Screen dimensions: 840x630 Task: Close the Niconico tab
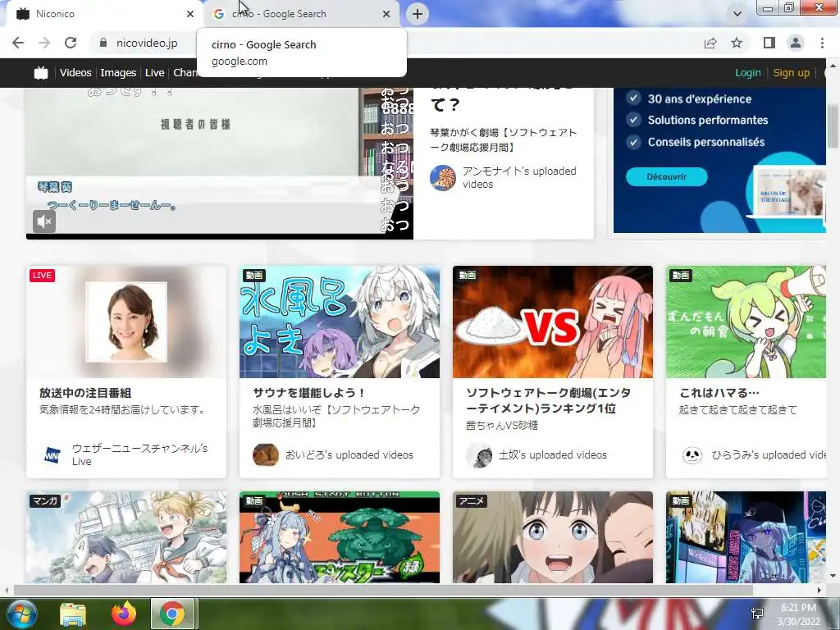click(190, 14)
